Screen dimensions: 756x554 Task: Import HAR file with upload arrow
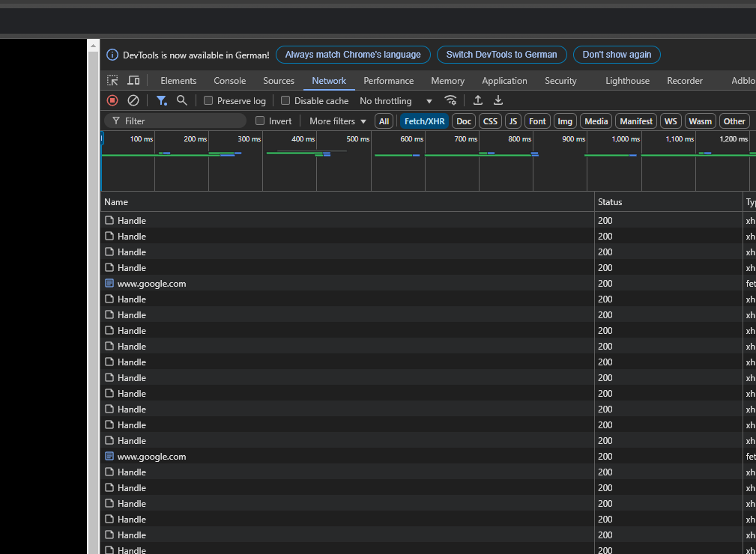pyautogui.click(x=478, y=100)
